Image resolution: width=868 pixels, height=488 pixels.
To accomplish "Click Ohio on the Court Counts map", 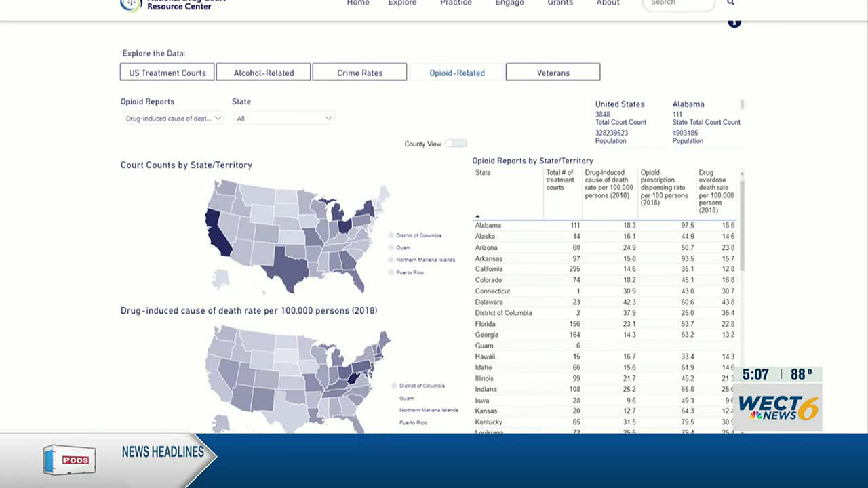I will [x=344, y=225].
